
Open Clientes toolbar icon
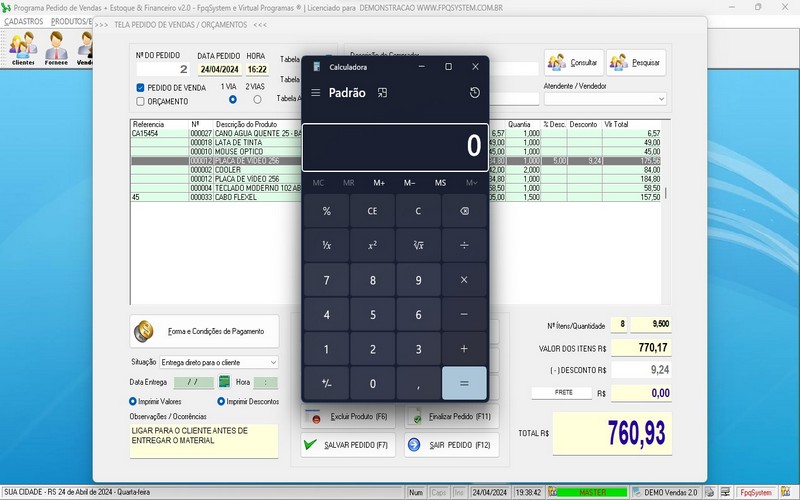click(x=22, y=48)
